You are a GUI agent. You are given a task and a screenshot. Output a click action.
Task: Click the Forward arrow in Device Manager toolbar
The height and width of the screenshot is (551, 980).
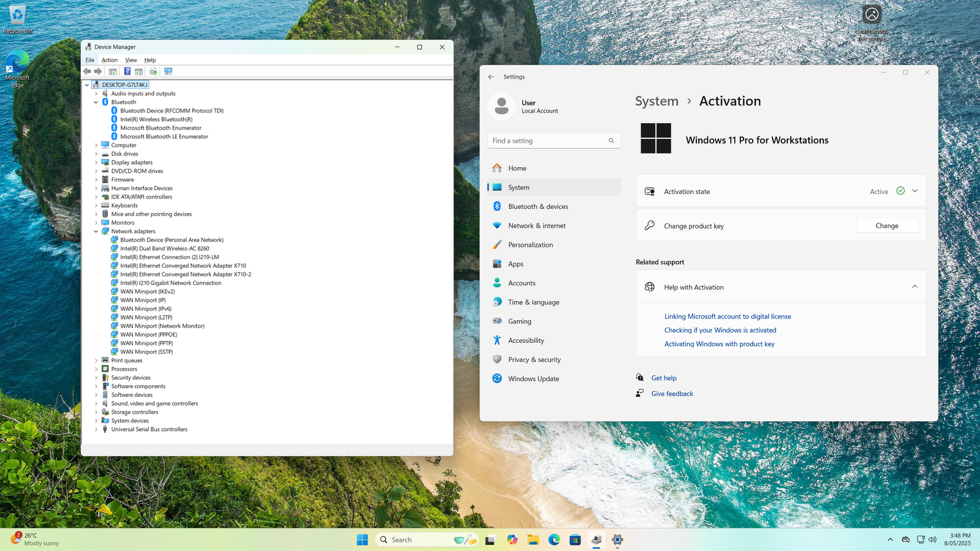click(x=98, y=72)
